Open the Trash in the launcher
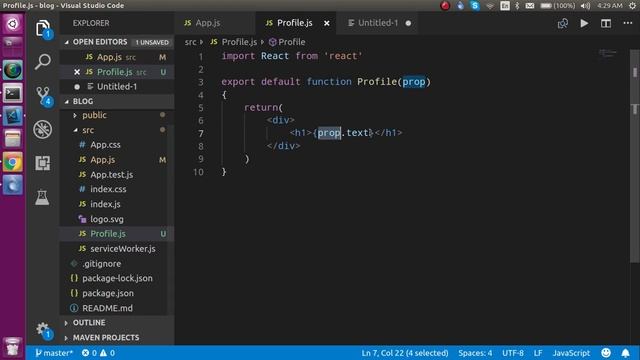640x360 pixels. click(x=13, y=347)
